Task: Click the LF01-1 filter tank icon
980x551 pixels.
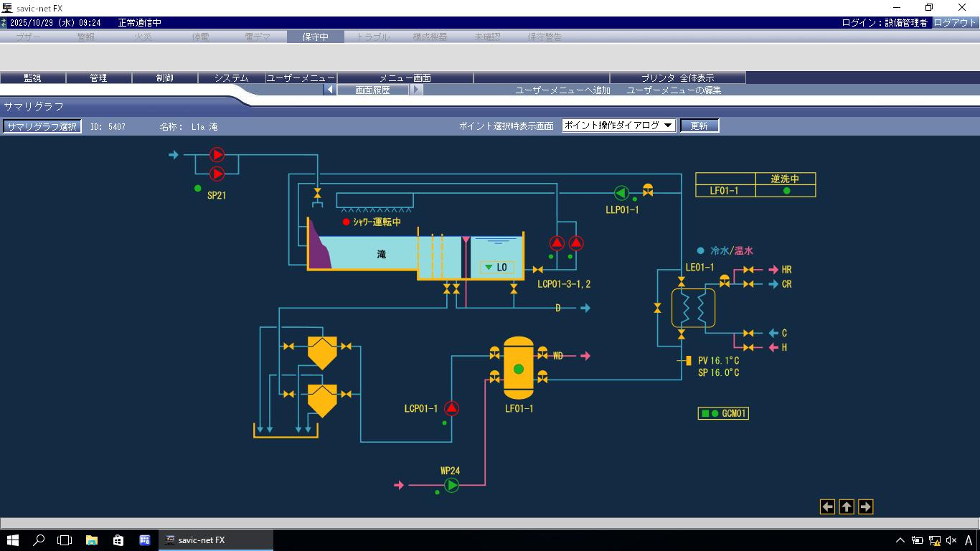Action: tap(518, 369)
